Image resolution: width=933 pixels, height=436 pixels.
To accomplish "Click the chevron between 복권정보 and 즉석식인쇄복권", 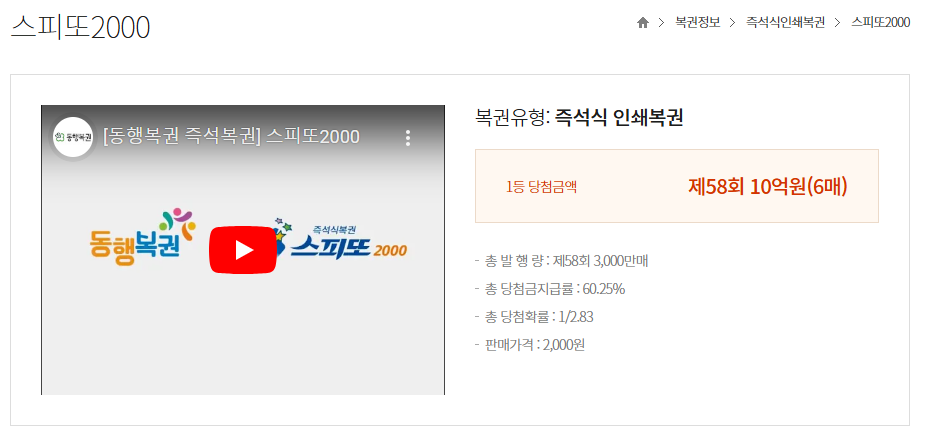I will pos(733,23).
